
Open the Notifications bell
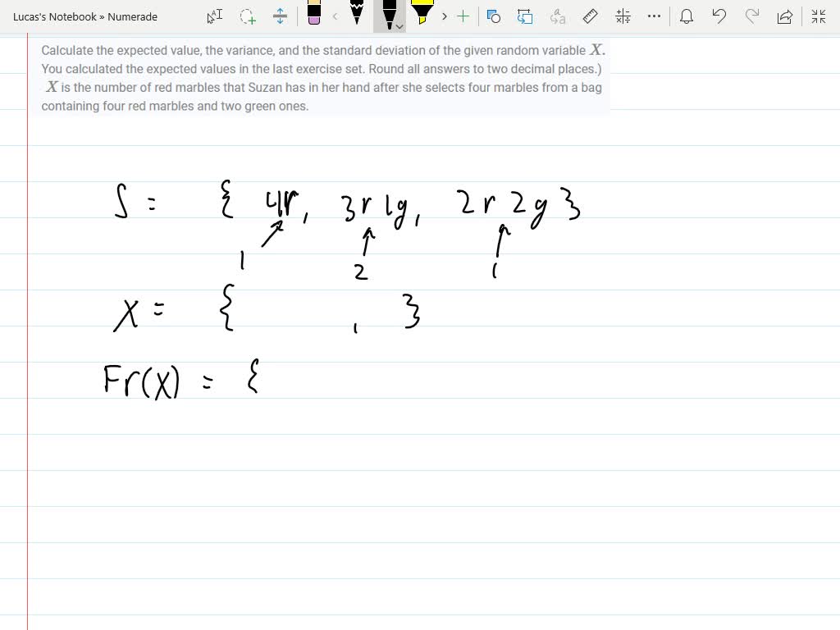[687, 16]
